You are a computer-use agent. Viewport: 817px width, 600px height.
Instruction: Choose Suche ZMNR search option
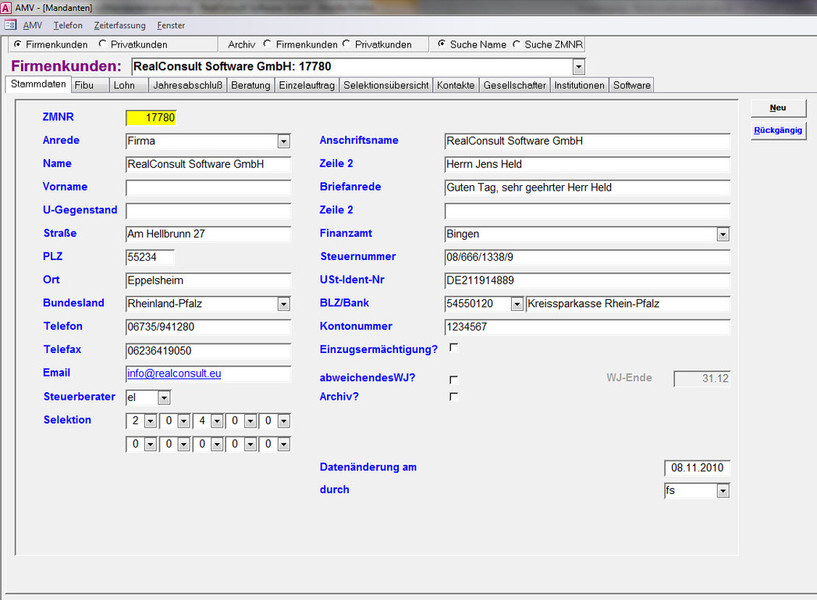coord(516,44)
